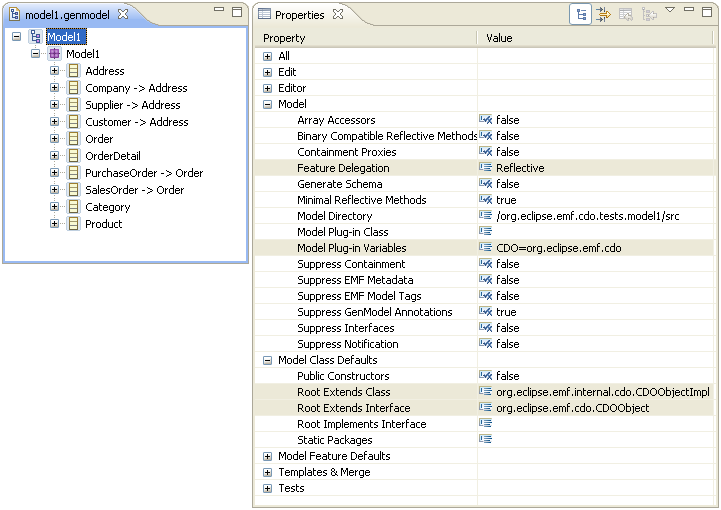This screenshot has height=510, width=721.
Task: Open the Properties view menu triangle
Action: coord(670,10)
